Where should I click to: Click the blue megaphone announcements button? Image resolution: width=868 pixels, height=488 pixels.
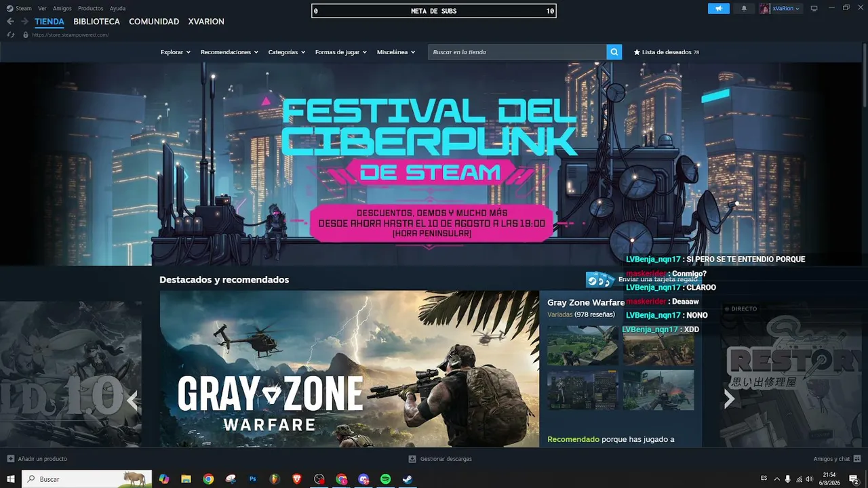(x=719, y=8)
